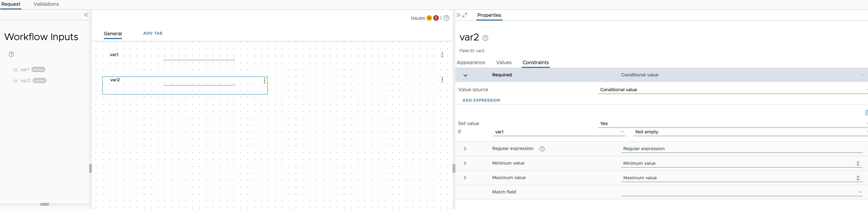
Task: Open the kebab menu on the var2 field
Action: [265, 81]
